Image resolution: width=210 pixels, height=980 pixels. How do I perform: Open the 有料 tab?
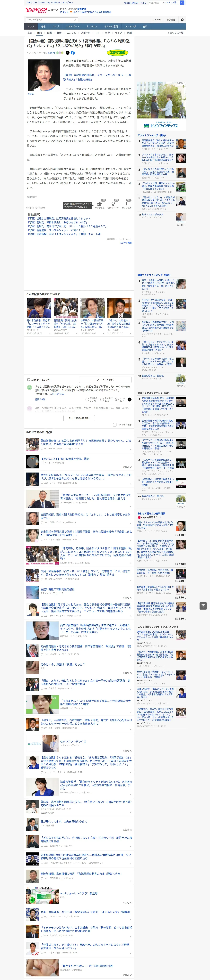pyautogui.click(x=145, y=27)
